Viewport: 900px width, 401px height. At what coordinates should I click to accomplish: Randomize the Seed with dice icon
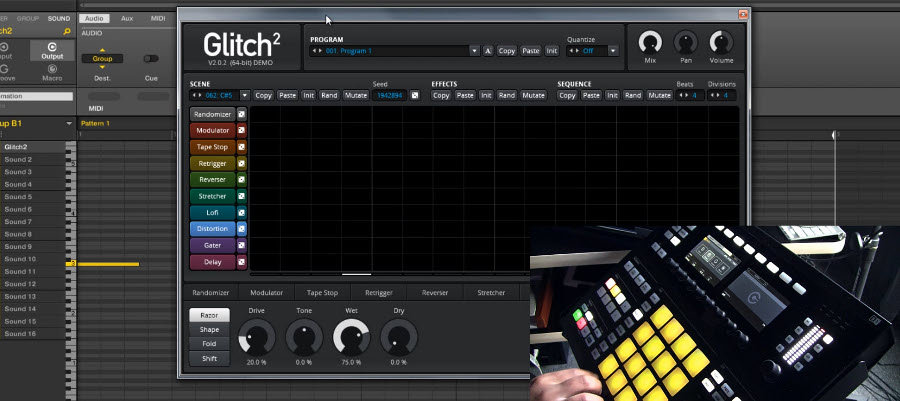pos(415,95)
